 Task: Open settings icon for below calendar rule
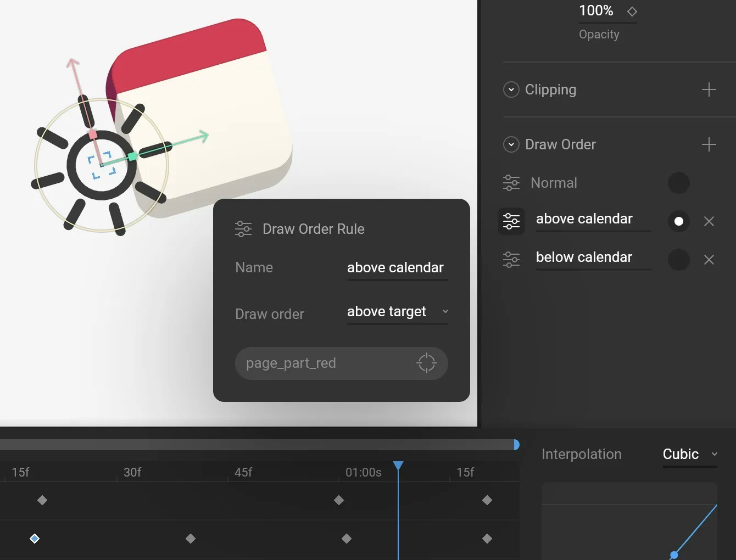click(511, 260)
